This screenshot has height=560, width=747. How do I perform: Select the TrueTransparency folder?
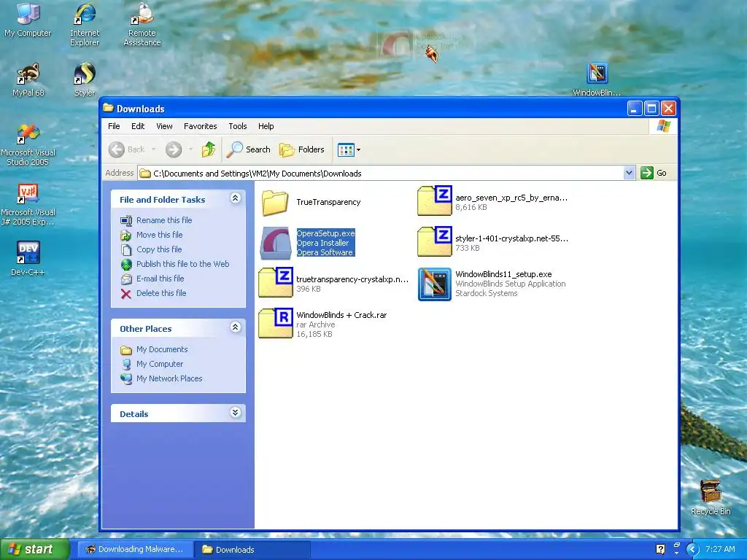311,203
